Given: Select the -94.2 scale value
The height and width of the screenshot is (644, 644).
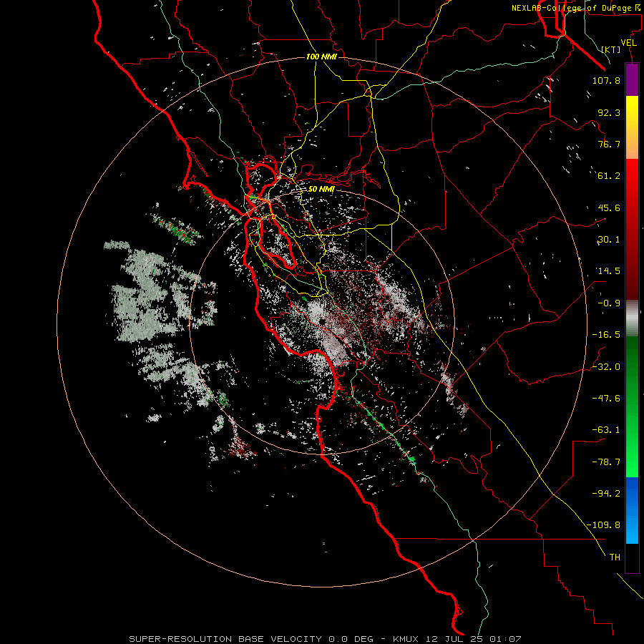Looking at the screenshot, I should point(606,493).
